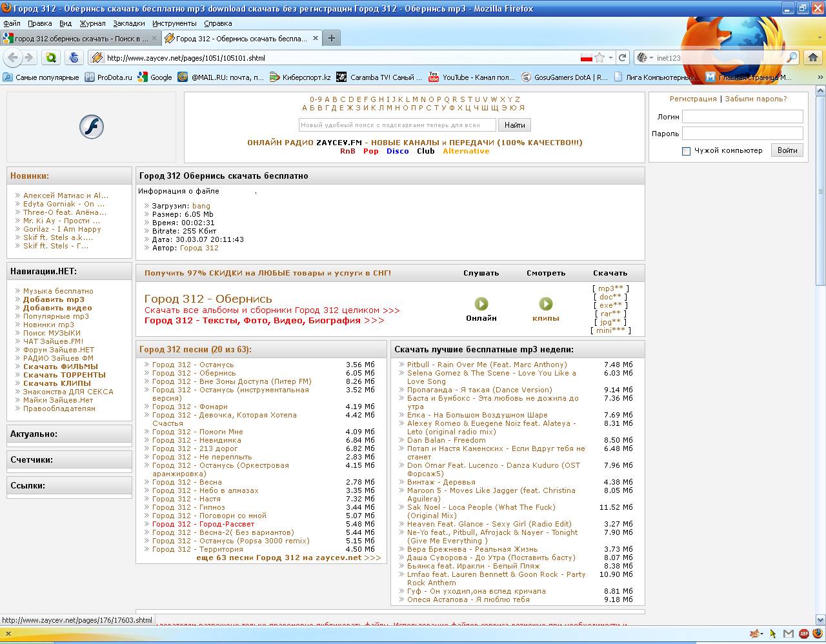Viewport: 826px width, 644px height.
Task: Open Город 312 - Тексты, Фото, Видео link
Action: coord(264,320)
